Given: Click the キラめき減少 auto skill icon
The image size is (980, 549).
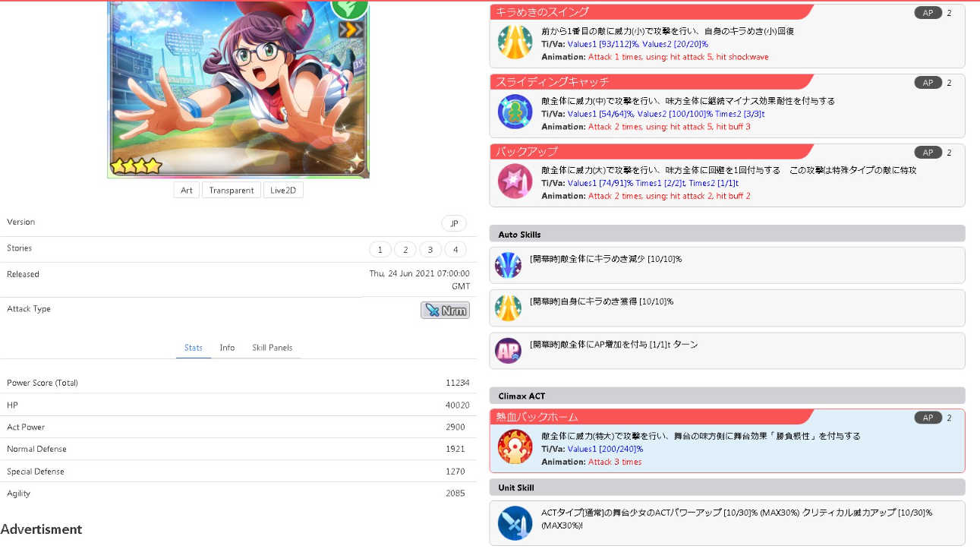Looking at the screenshot, I should 508,265.
